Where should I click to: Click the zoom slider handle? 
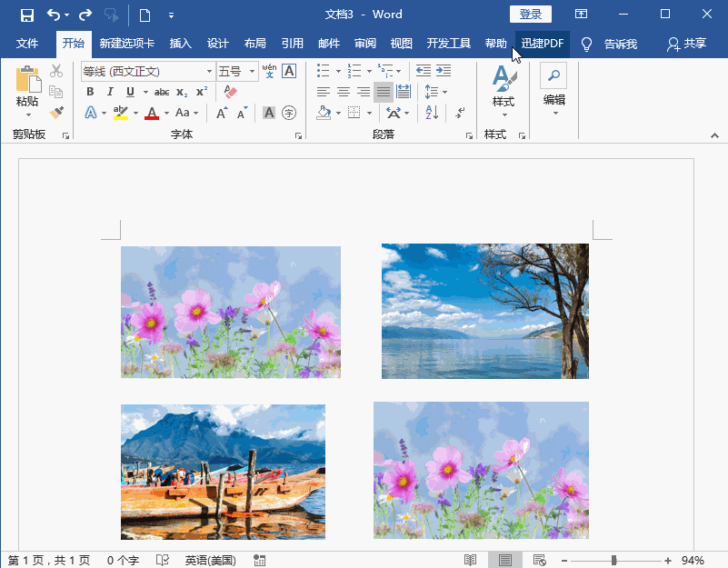click(x=613, y=561)
